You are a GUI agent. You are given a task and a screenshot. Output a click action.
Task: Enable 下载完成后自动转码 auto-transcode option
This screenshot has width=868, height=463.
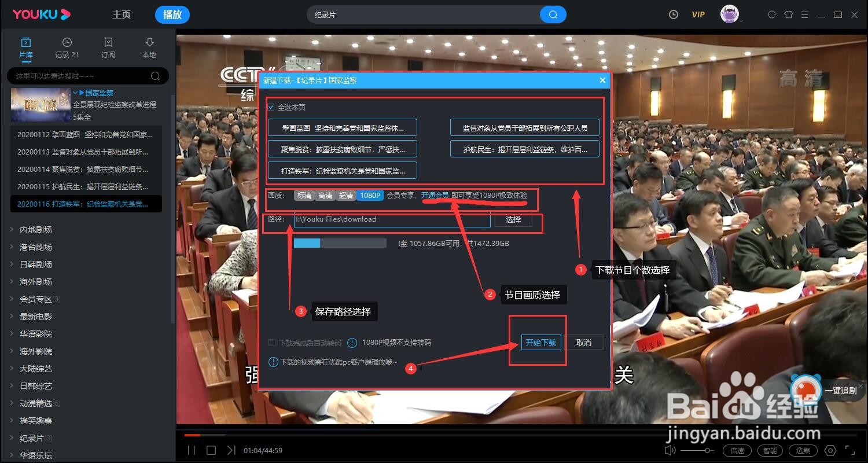coord(272,342)
